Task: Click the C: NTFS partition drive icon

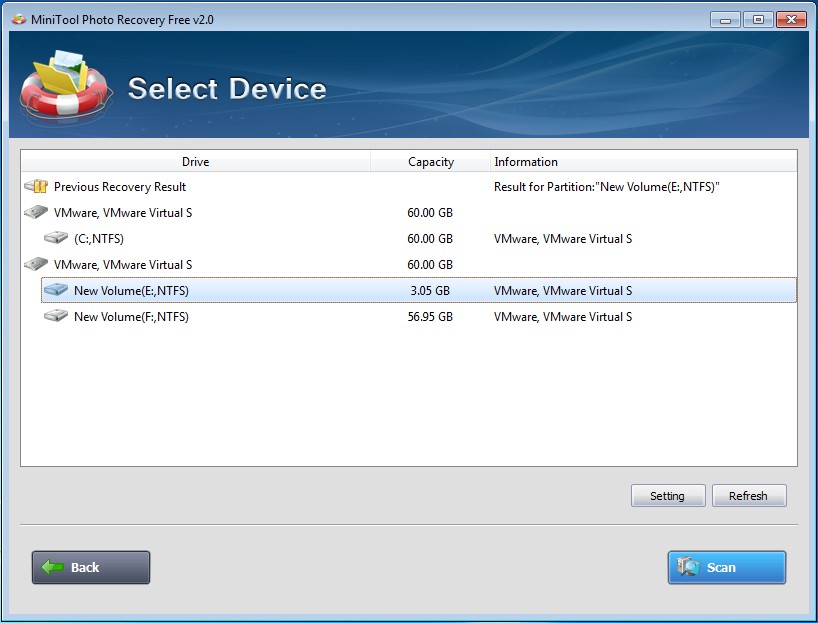Action: (x=56, y=238)
